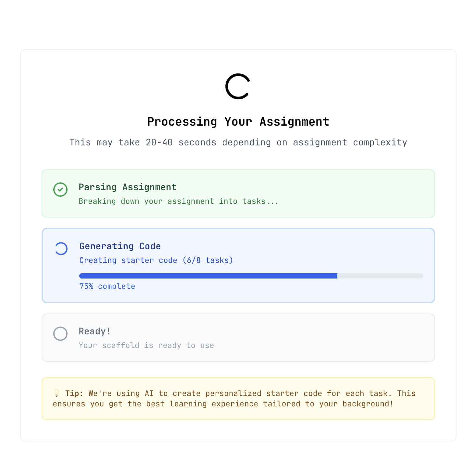This screenshot has width=476, height=459.
Task: Click the large black loading spinner
Action: click(x=238, y=86)
